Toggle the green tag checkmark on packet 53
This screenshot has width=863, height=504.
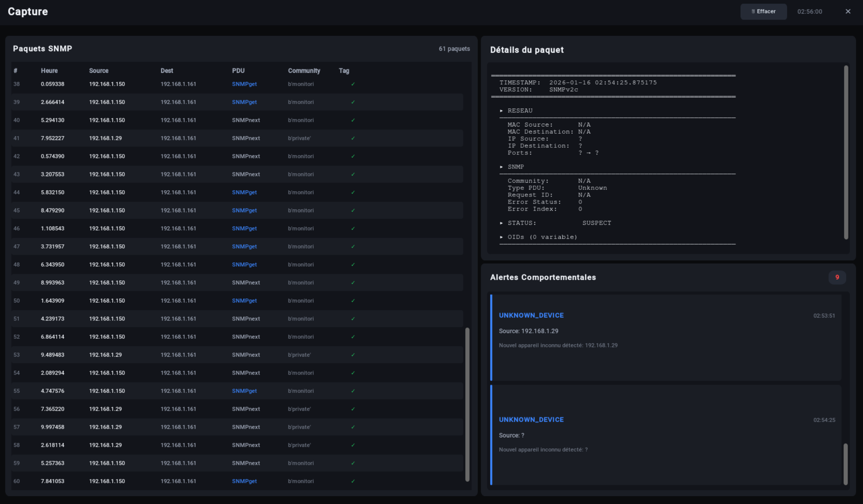click(x=353, y=355)
